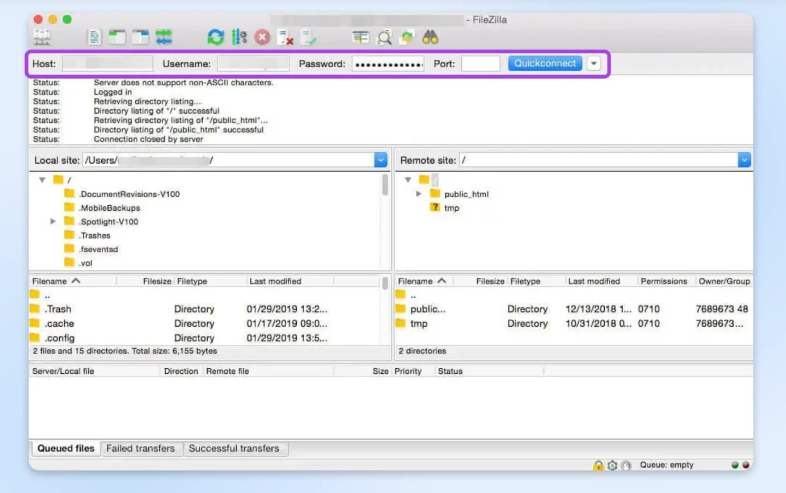Image resolution: width=786 pixels, height=493 pixels.
Task: Search for files with the binoculars icon
Action: tap(430, 37)
